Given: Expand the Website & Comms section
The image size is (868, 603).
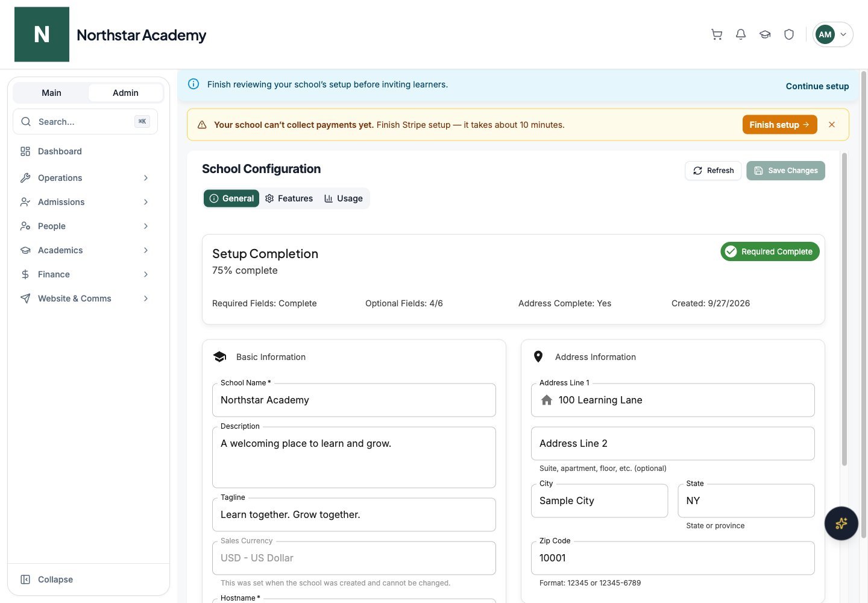Looking at the screenshot, I should tap(84, 298).
